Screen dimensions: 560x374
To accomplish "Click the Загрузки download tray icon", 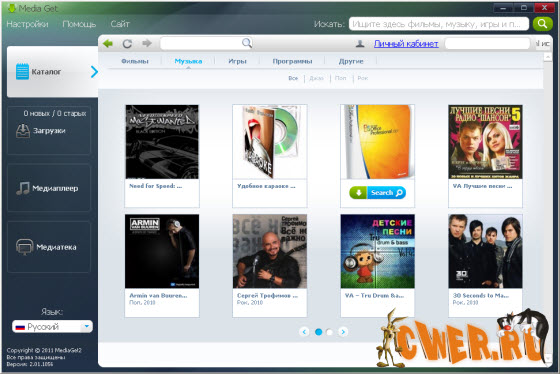I will pos(23,131).
